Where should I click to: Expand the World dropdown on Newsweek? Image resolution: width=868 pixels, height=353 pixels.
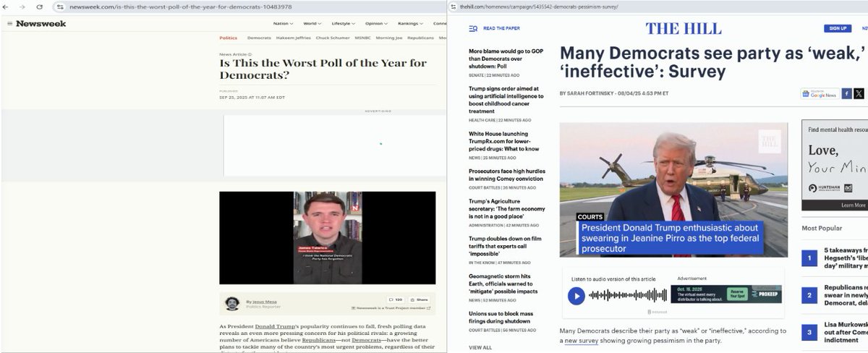click(x=313, y=24)
